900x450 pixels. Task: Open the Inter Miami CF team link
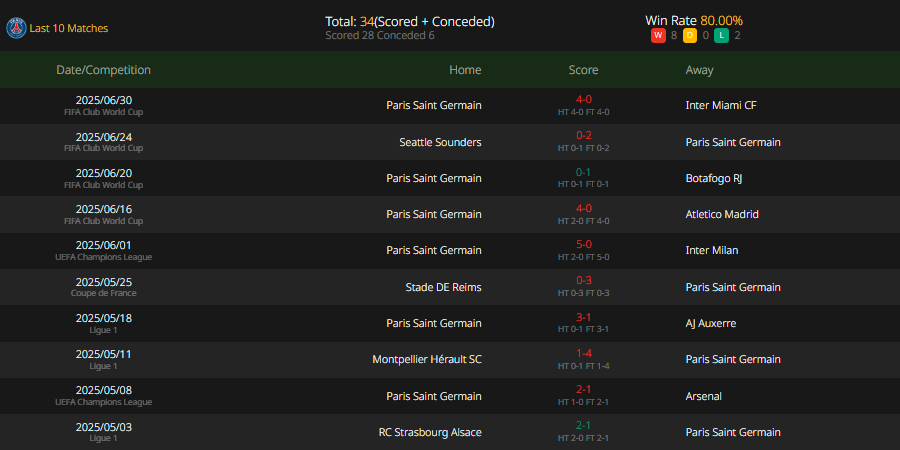coord(721,106)
